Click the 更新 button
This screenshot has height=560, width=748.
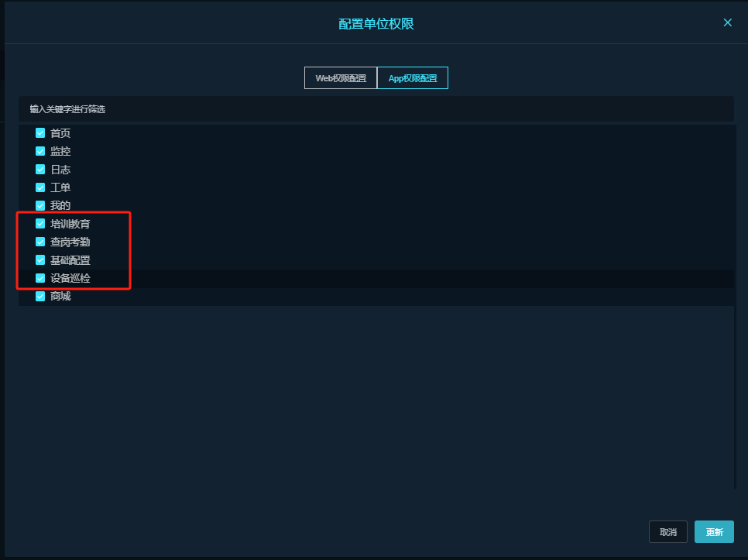tap(714, 532)
